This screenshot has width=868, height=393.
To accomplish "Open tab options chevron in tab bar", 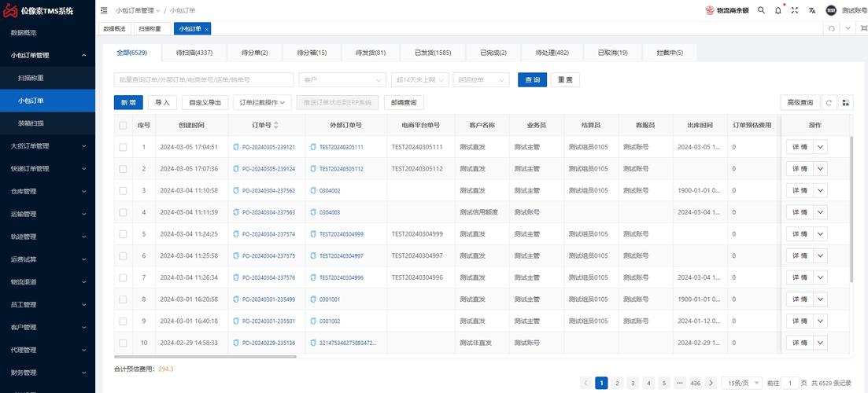I will (848, 28).
